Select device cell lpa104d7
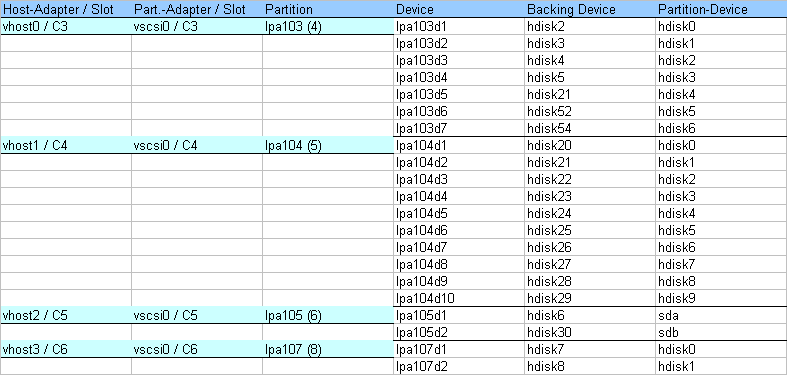The image size is (787, 375). [x=459, y=247]
